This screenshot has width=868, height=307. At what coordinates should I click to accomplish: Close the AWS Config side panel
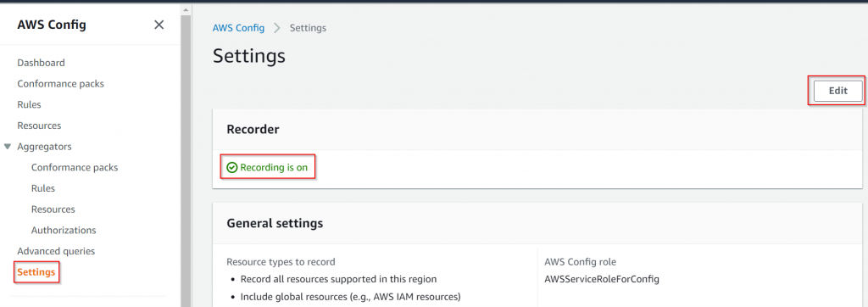coord(159,25)
